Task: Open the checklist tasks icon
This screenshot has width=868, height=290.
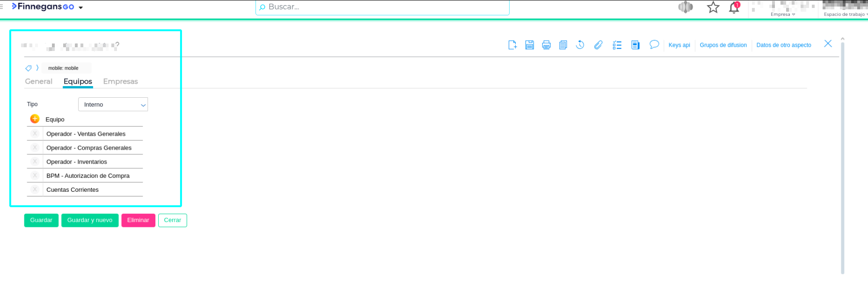Action: coord(617,45)
